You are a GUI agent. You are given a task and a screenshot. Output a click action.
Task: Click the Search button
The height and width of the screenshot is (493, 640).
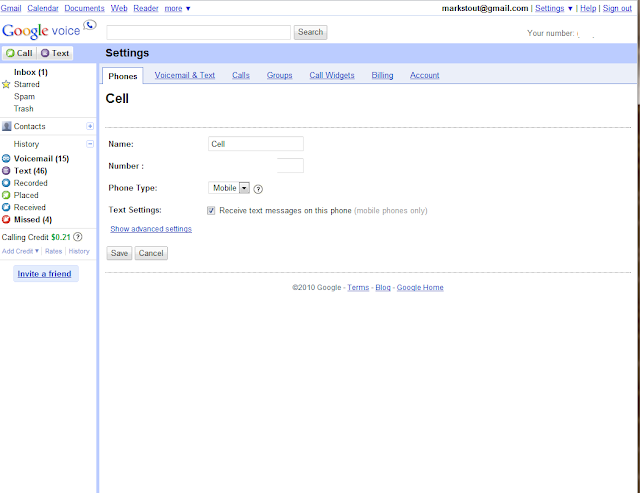pyautogui.click(x=310, y=32)
